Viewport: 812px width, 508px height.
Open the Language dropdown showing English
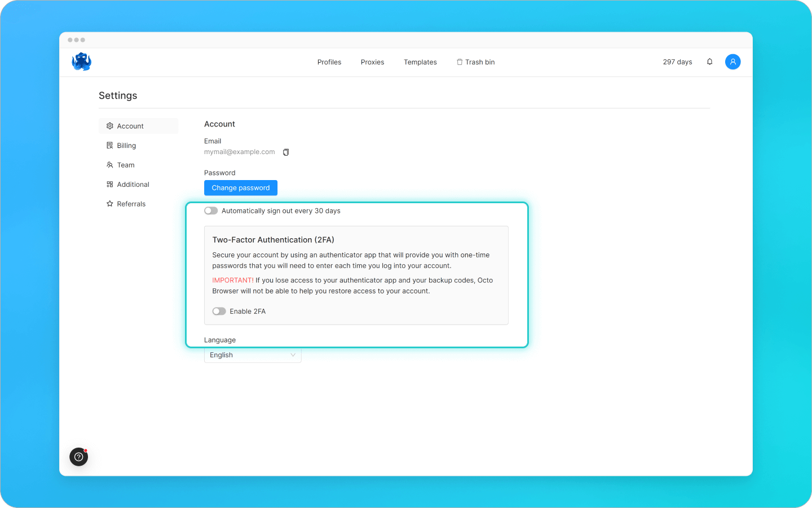click(x=253, y=354)
